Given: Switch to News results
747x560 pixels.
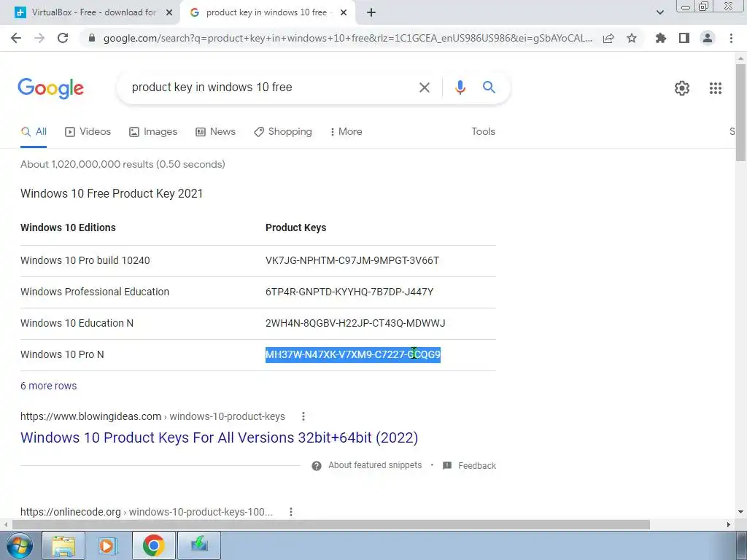Looking at the screenshot, I should [215, 132].
